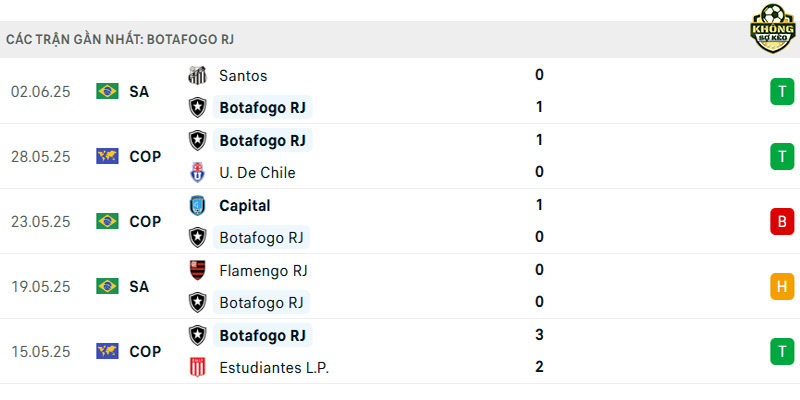This screenshot has height=400, width=800.
Task: Click the green T badge for the Estudiantes match
Action: pos(782,352)
